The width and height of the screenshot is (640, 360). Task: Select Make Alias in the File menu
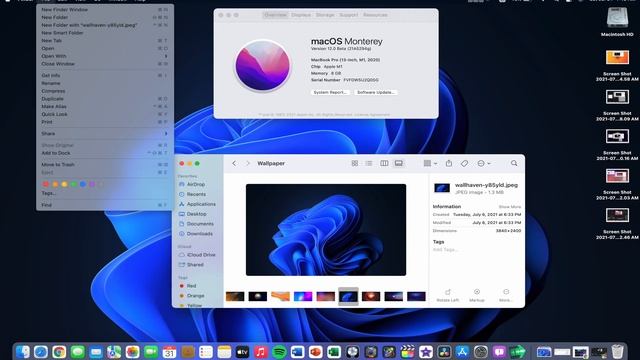point(104,107)
